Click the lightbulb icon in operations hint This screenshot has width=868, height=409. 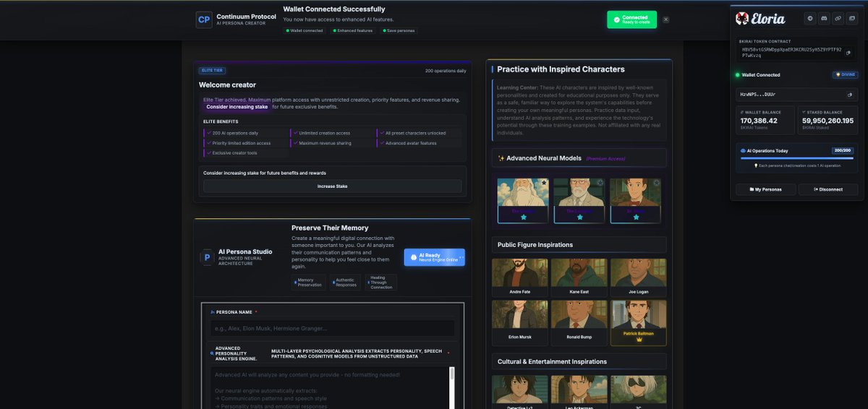(757, 166)
